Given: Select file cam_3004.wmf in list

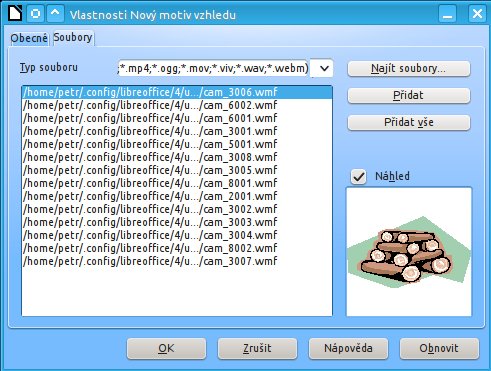Looking at the screenshot, I should [177, 235].
